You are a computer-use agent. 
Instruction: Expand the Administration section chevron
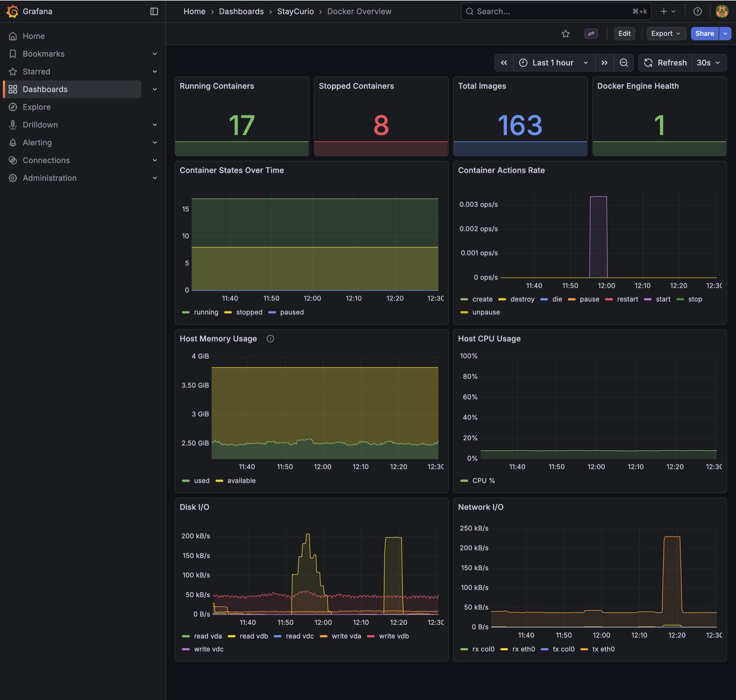[155, 178]
